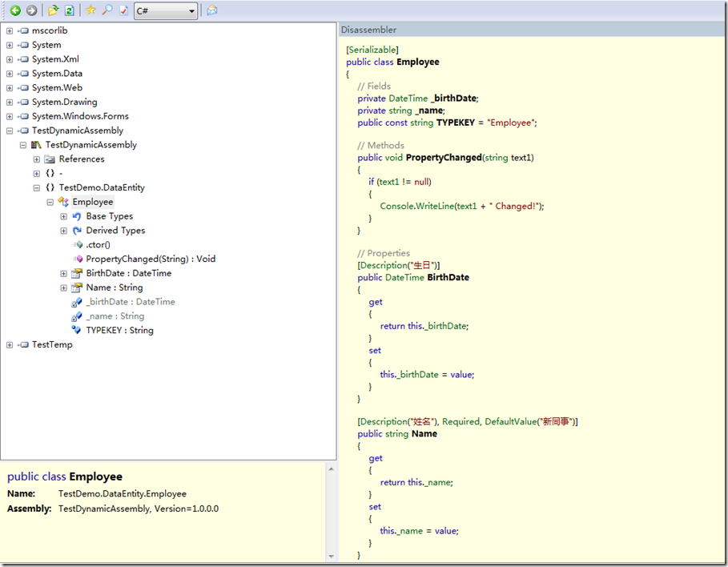Expand the Derived Types node

pyautogui.click(x=63, y=231)
